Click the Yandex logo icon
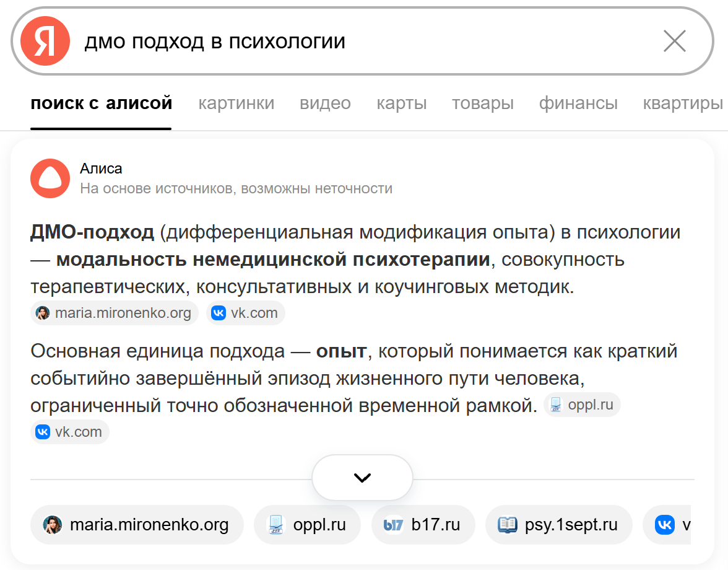This screenshot has height=570, width=728. [x=47, y=41]
